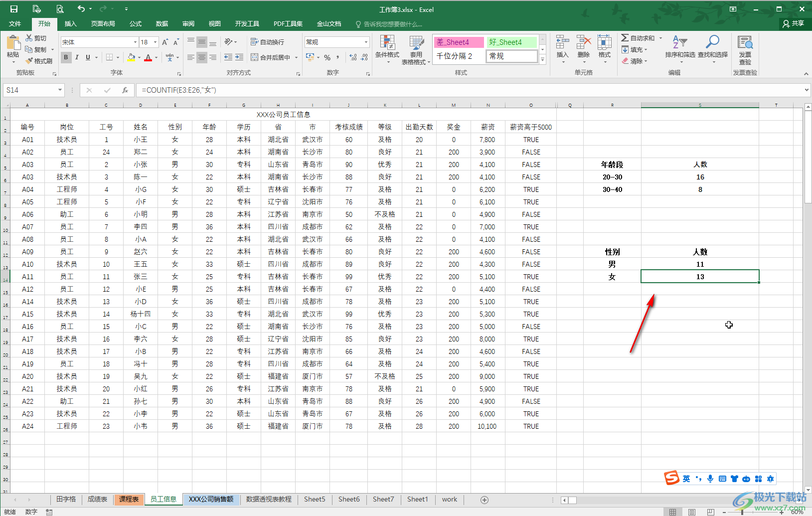Toggle Wrap Text option
This screenshot has width=812, height=516.
pyautogui.click(x=267, y=42)
